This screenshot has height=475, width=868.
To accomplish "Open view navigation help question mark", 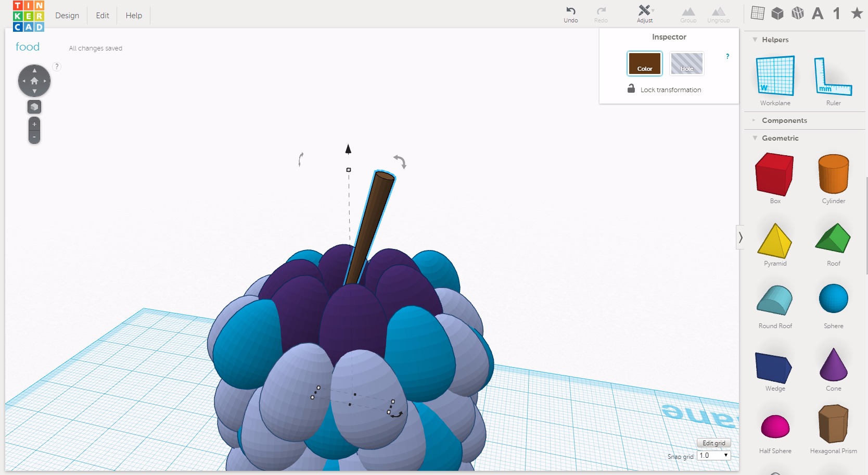I will pyautogui.click(x=57, y=67).
